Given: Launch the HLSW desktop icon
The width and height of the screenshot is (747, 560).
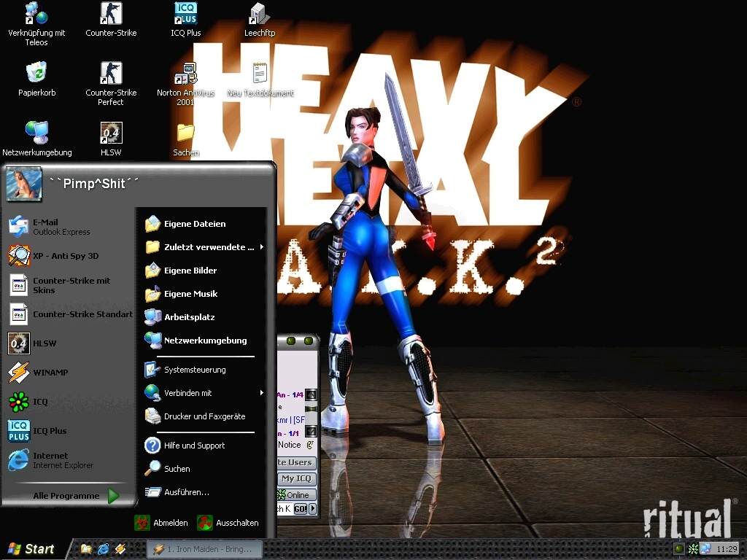Looking at the screenshot, I should 111,139.
